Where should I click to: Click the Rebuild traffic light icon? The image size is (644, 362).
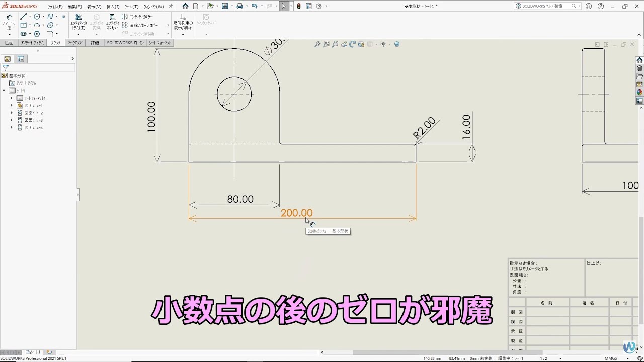pyautogui.click(x=299, y=6)
